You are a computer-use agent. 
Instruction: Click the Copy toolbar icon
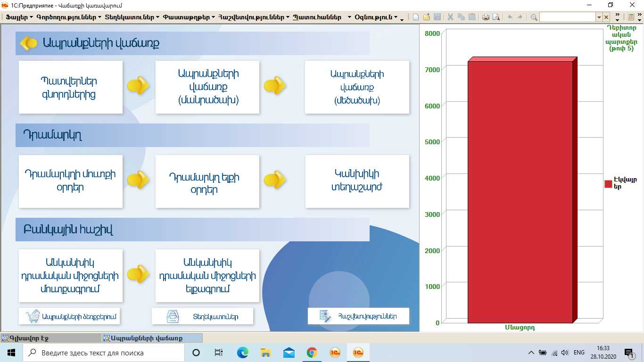[x=461, y=17]
